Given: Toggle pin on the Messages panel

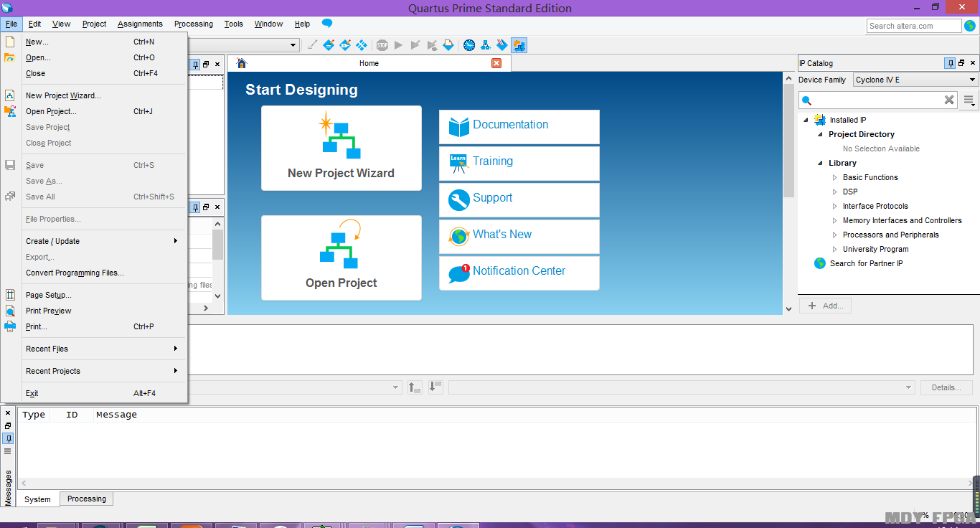Looking at the screenshot, I should pyautogui.click(x=8, y=438).
